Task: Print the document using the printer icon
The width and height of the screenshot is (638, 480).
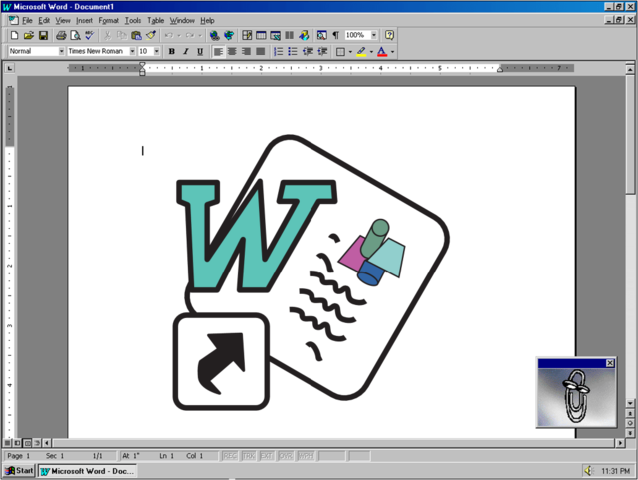Action: [x=61, y=35]
